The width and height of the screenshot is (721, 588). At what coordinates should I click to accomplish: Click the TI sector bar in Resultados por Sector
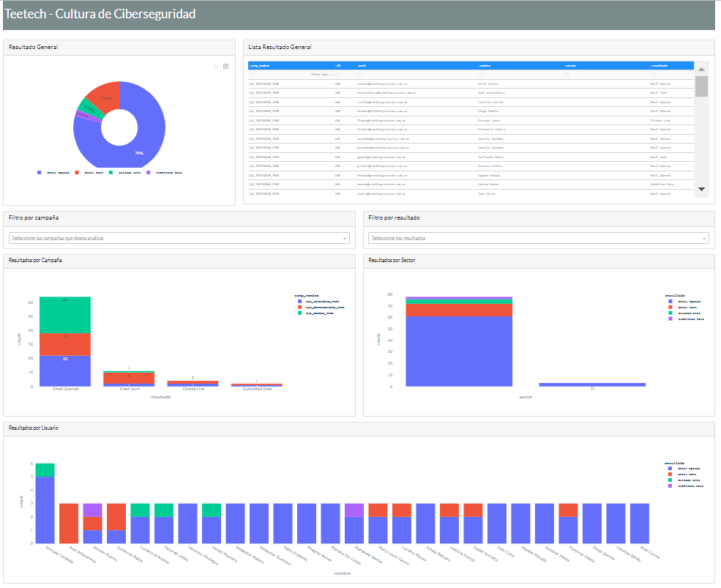coord(593,384)
